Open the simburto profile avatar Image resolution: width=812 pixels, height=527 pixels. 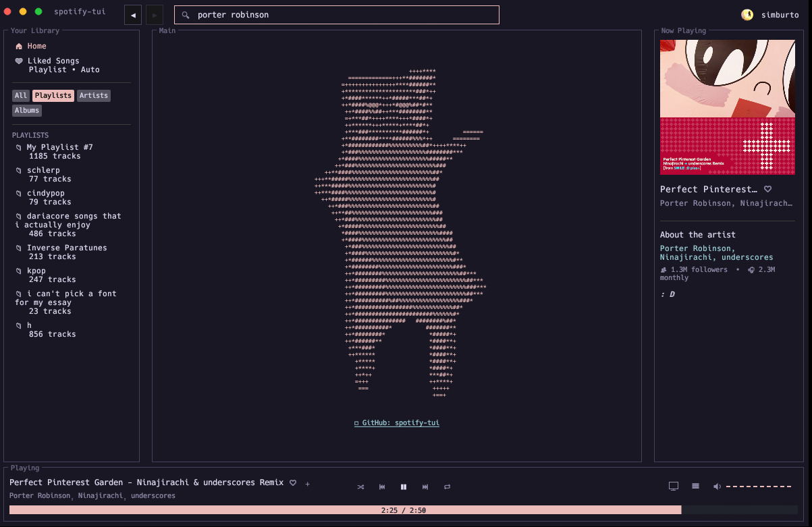747,15
